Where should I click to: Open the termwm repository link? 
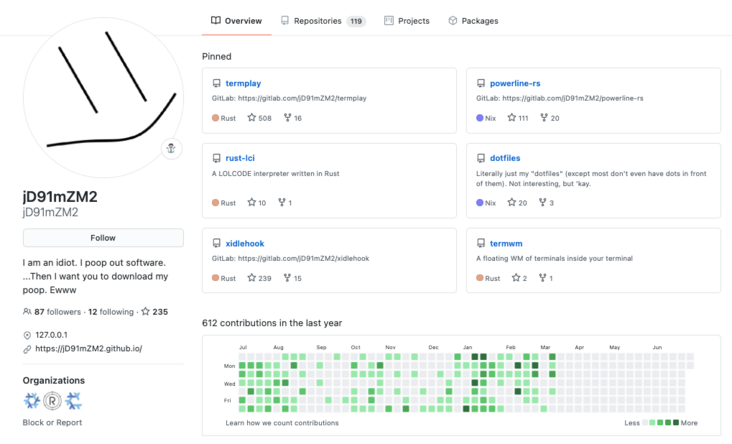click(x=506, y=243)
